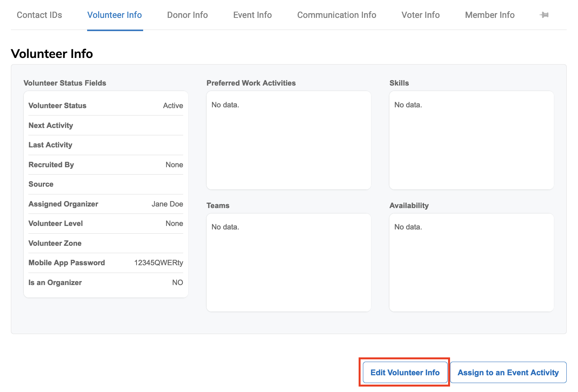Click the Assigned Organizer label
578x392 pixels.
click(63, 204)
